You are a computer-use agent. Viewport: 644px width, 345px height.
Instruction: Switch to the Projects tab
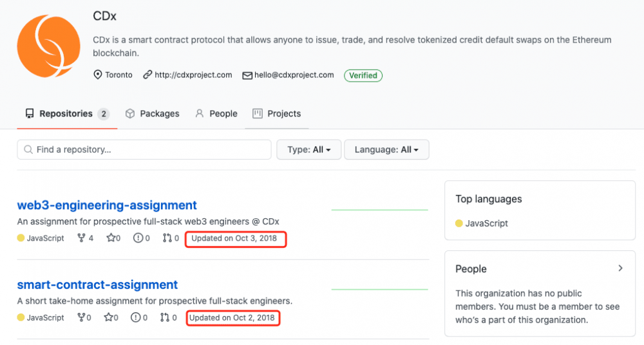click(276, 114)
